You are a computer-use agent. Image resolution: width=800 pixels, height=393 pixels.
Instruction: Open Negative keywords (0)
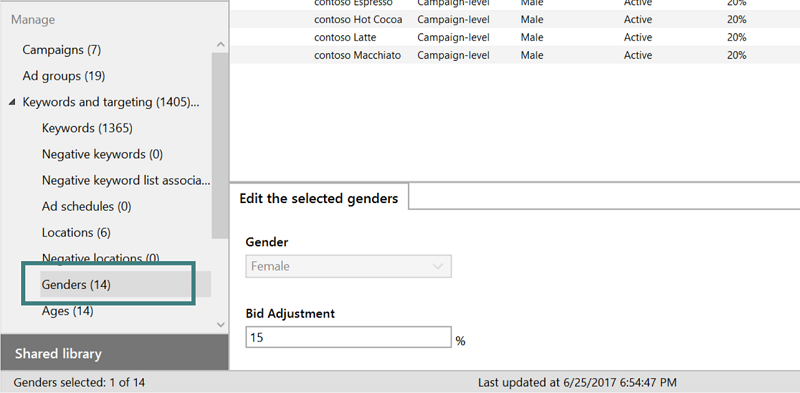pyautogui.click(x=103, y=154)
